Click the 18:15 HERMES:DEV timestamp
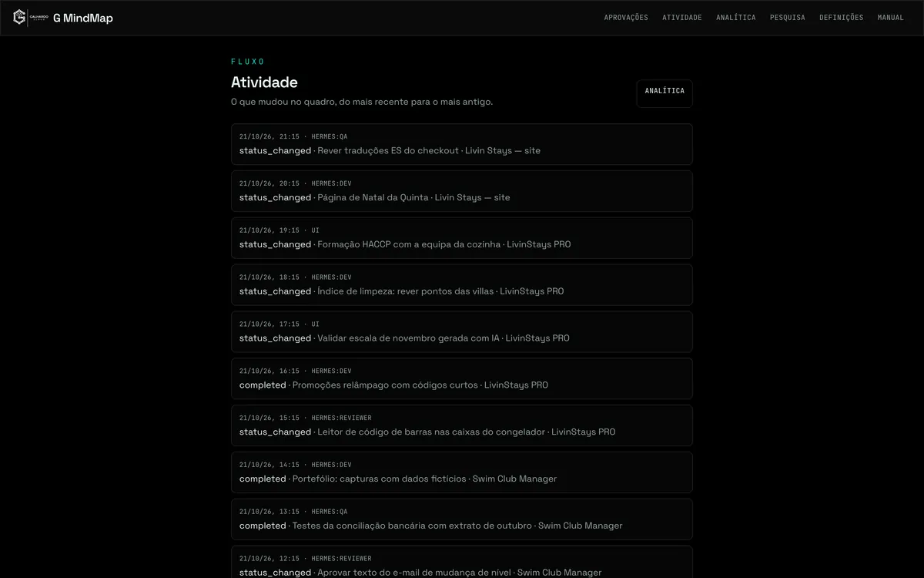Screen dimensions: 924x578 296,277
